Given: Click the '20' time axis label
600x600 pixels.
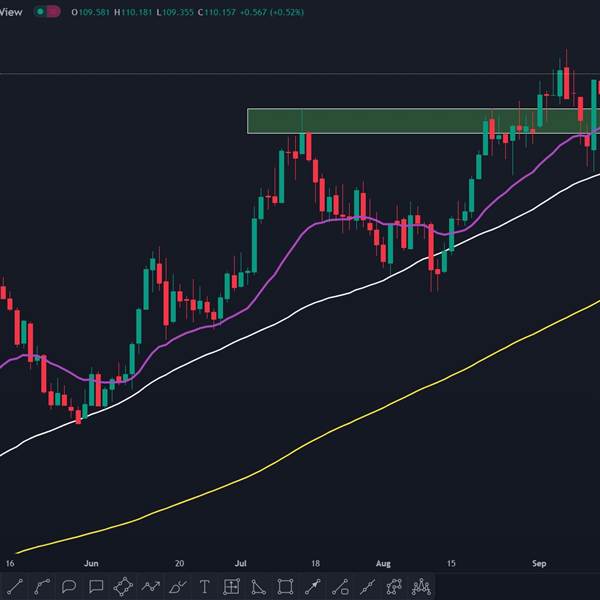Looking at the screenshot, I should (179, 563).
